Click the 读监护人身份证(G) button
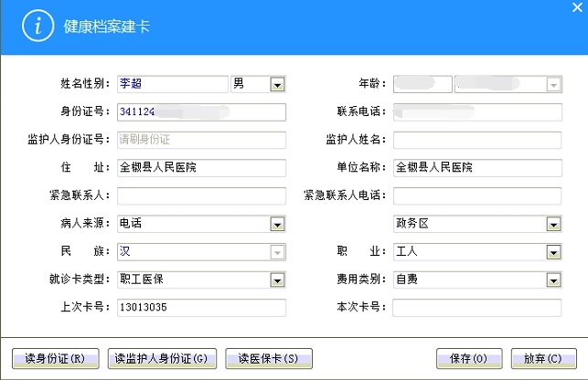The width and height of the screenshot is (588, 380). click(162, 359)
